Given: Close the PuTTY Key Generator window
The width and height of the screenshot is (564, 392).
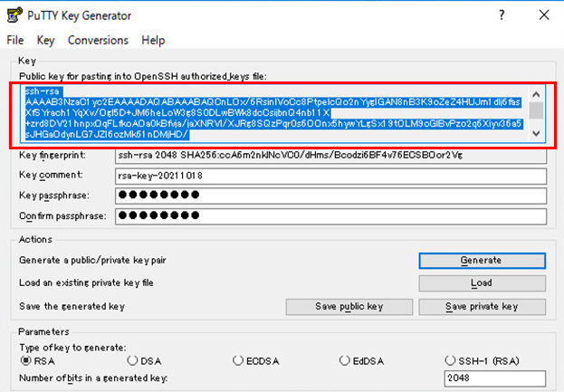Looking at the screenshot, I should coord(544,15).
